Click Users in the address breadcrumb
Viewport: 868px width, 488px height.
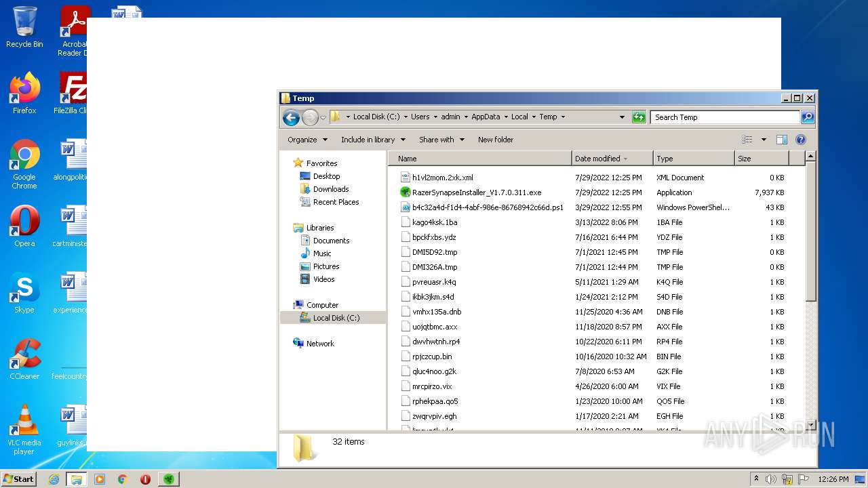420,117
